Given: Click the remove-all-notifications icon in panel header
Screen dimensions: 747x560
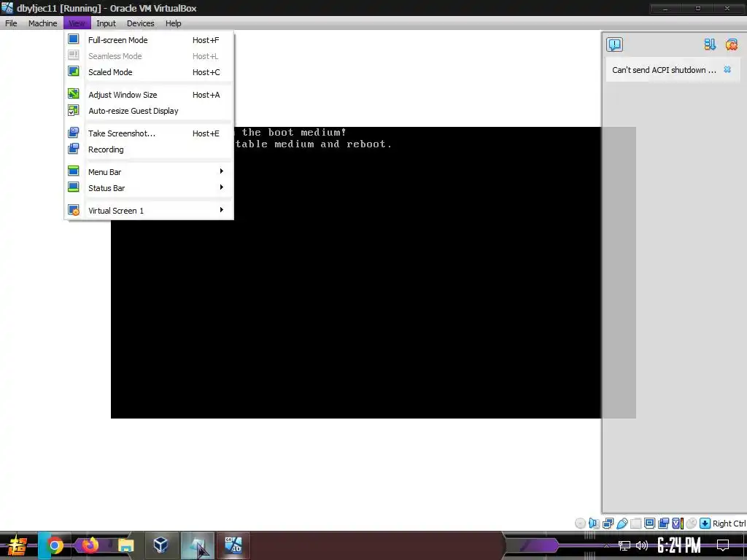Looking at the screenshot, I should (x=731, y=44).
